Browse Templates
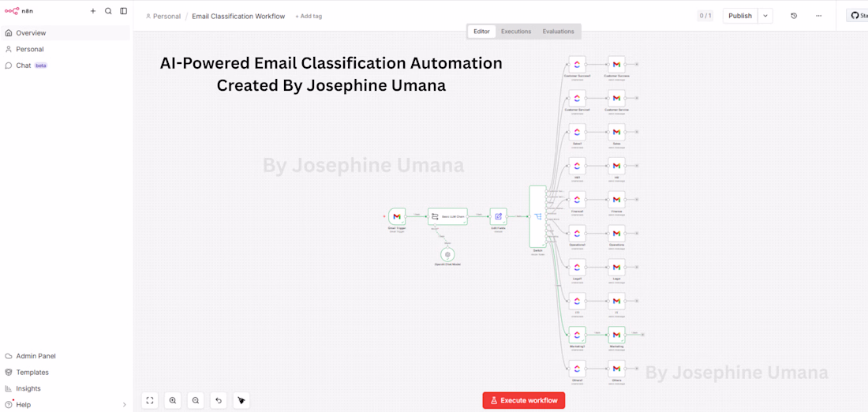 pos(65,372)
